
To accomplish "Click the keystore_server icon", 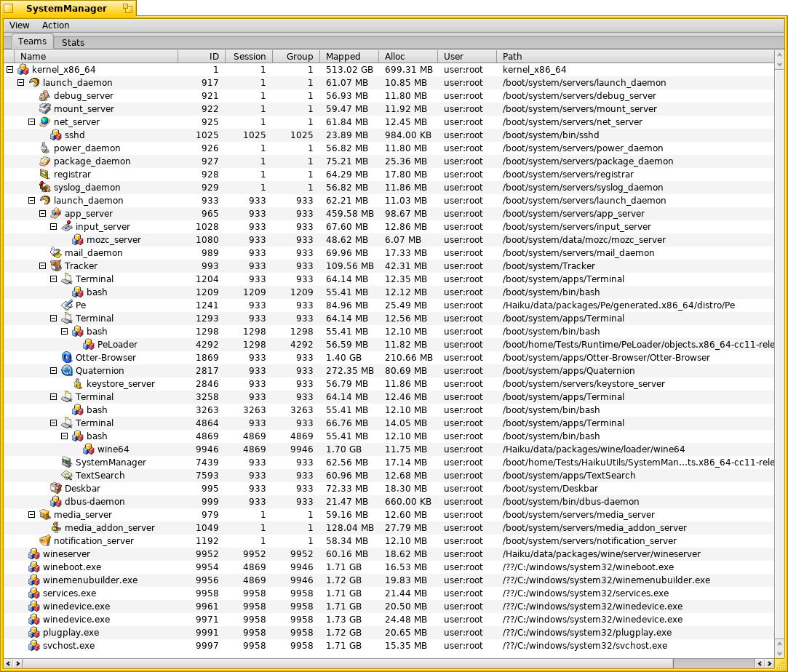I will pos(77,384).
